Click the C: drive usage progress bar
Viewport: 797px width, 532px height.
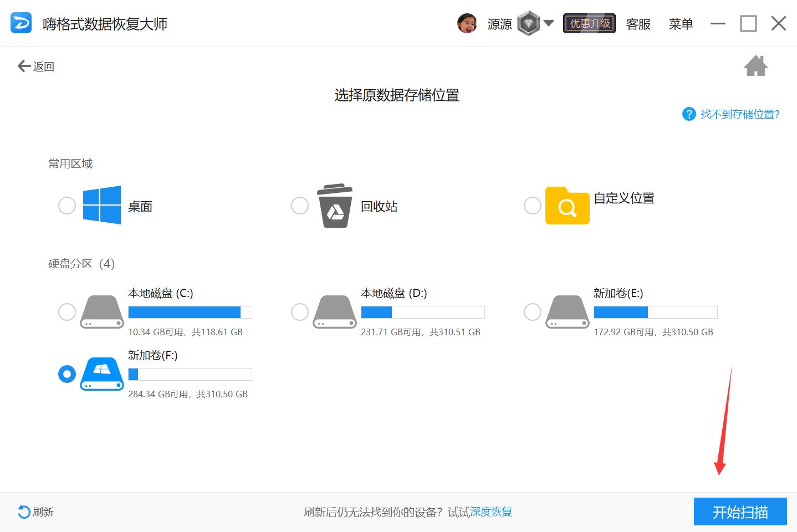pos(190,312)
